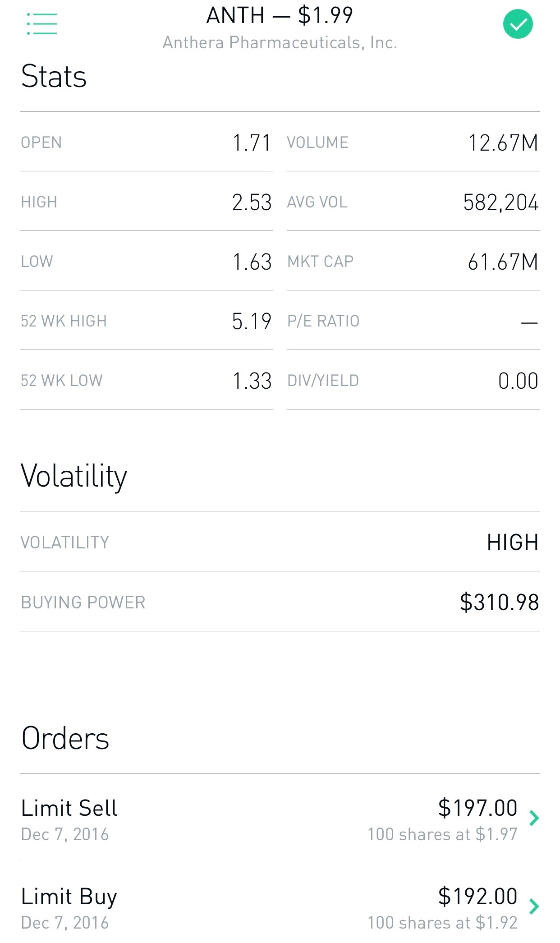The width and height of the screenshot is (560, 943).
Task: Tap the Orders section heading
Action: 65,739
